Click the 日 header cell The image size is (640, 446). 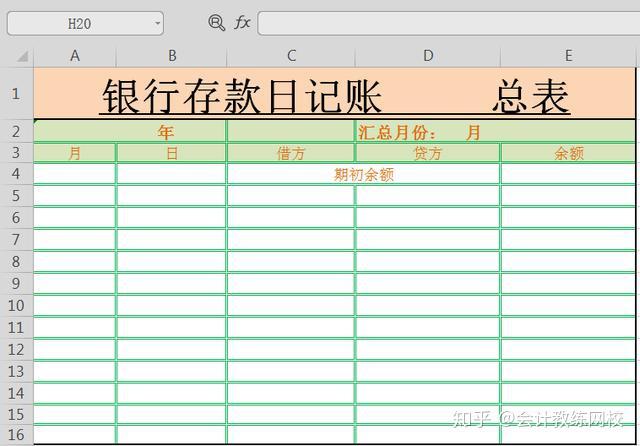171,153
